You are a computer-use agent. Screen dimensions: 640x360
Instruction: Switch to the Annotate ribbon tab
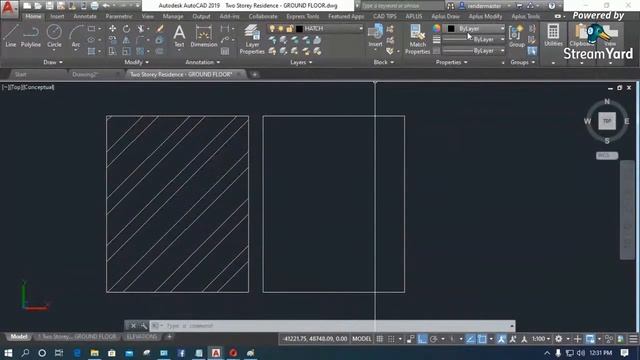85,16
